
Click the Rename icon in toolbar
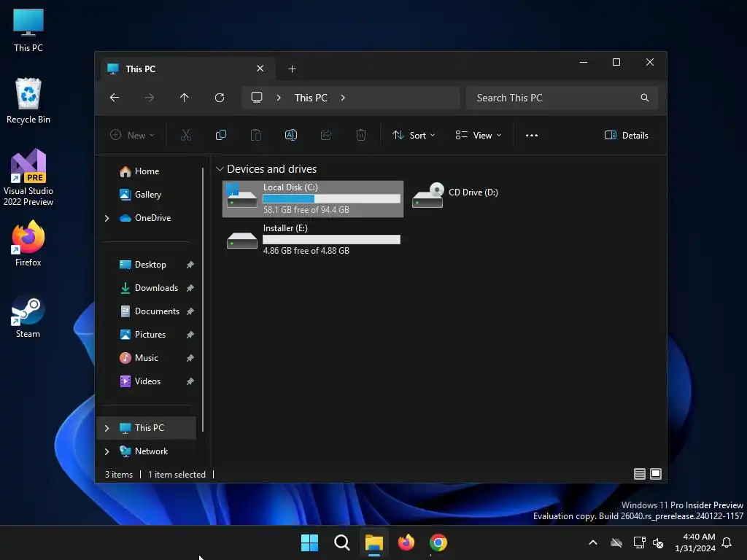coord(291,135)
